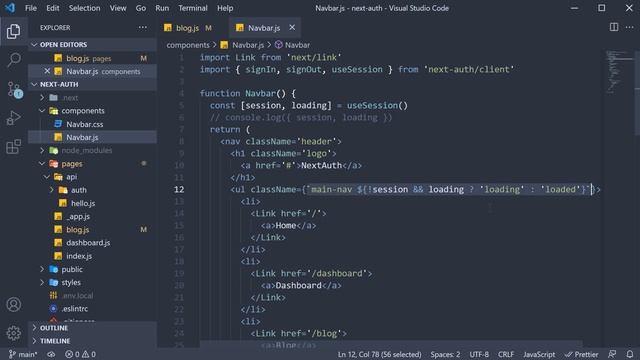This screenshot has width=640, height=360.
Task: Select blog.js in Open Editors list
Action: point(92,58)
